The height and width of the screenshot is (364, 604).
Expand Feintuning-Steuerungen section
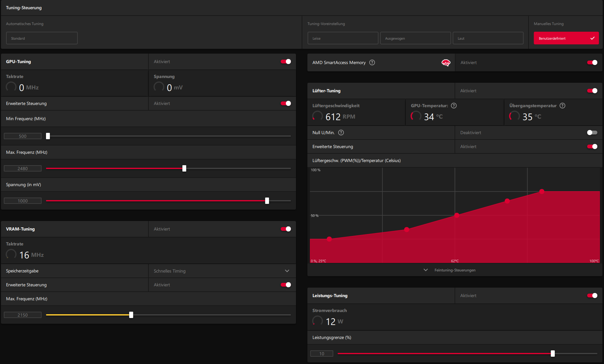pyautogui.click(x=455, y=270)
